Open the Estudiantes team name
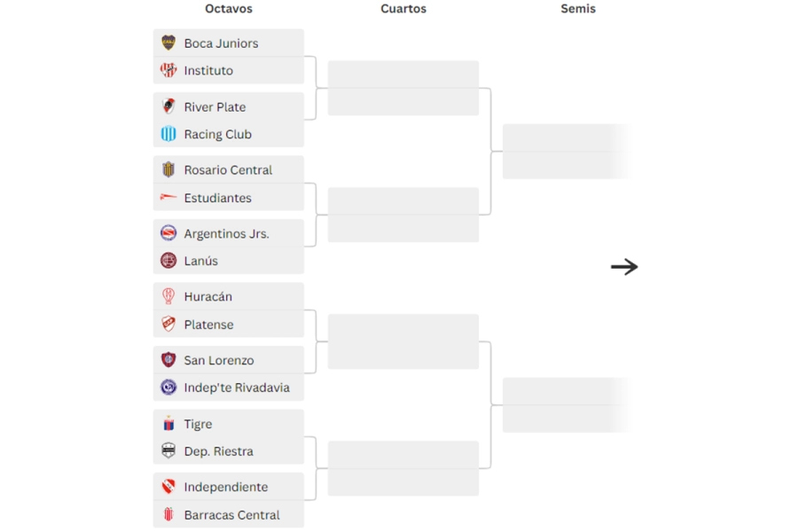This screenshot has width=798, height=532. coord(217,198)
